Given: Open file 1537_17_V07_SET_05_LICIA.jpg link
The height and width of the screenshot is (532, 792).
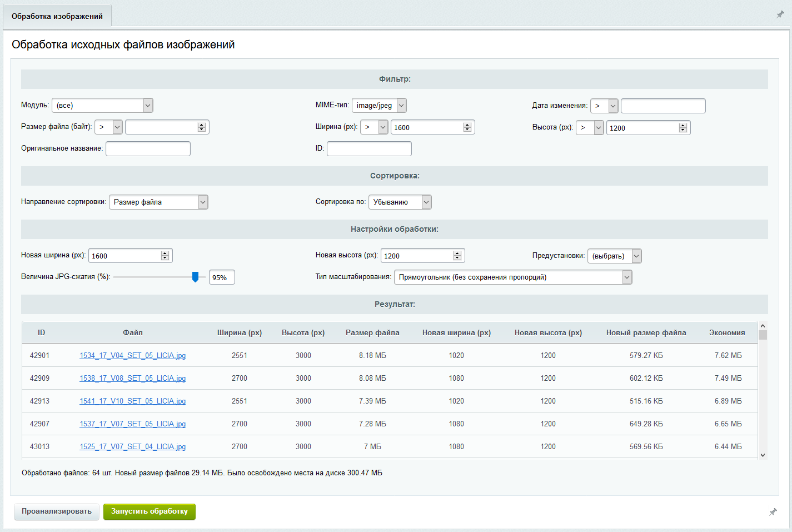Looking at the screenshot, I should pos(132,424).
